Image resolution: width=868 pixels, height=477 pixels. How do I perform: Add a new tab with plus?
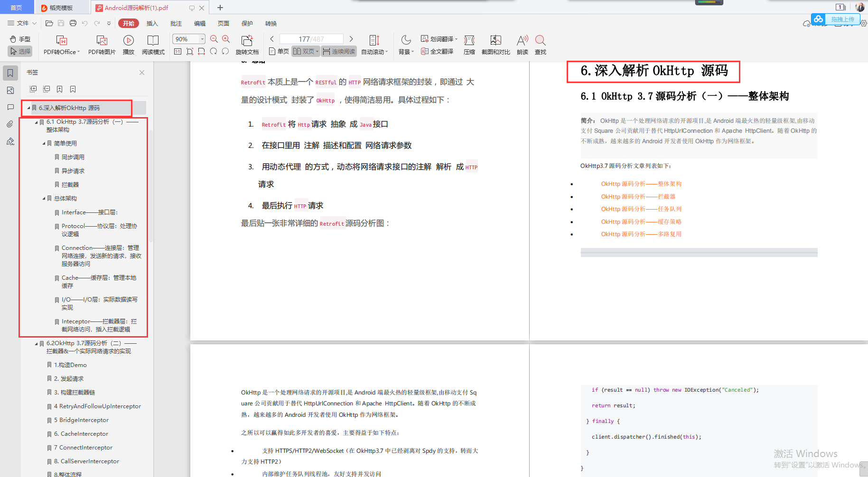(x=220, y=8)
